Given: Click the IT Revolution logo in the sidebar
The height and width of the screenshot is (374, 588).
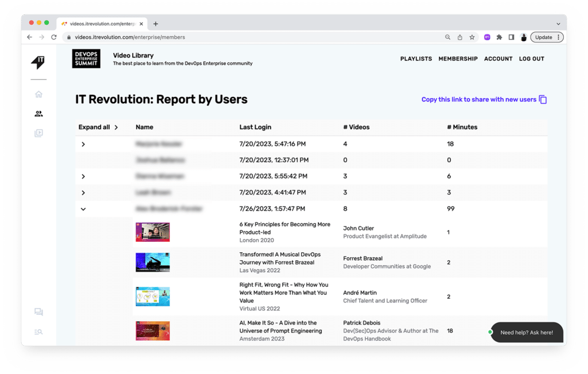Looking at the screenshot, I should [x=38, y=63].
